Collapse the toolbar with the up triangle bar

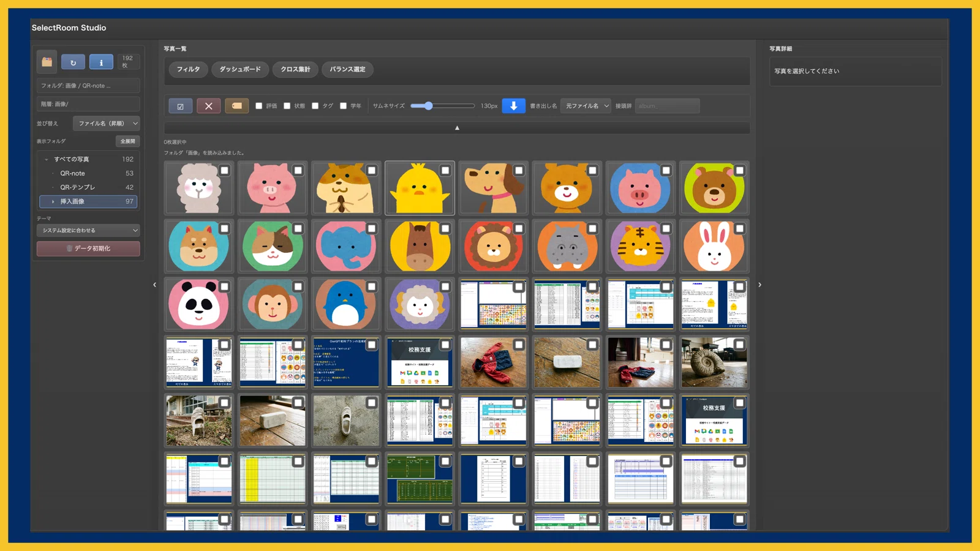(457, 128)
